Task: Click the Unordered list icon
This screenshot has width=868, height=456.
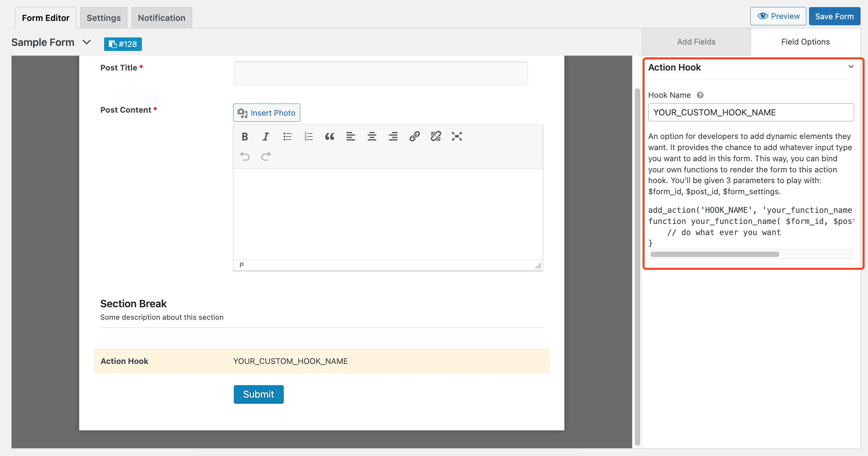Action: pyautogui.click(x=287, y=136)
